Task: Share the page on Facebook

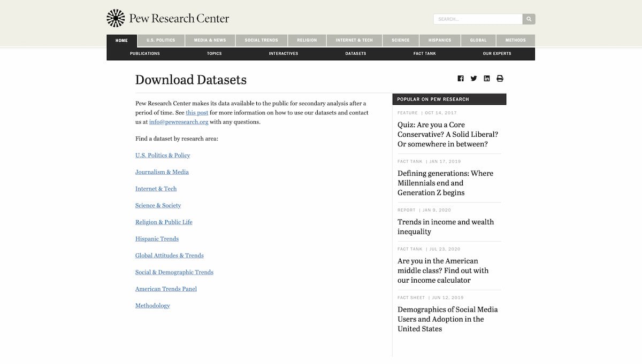Action: pos(461,78)
